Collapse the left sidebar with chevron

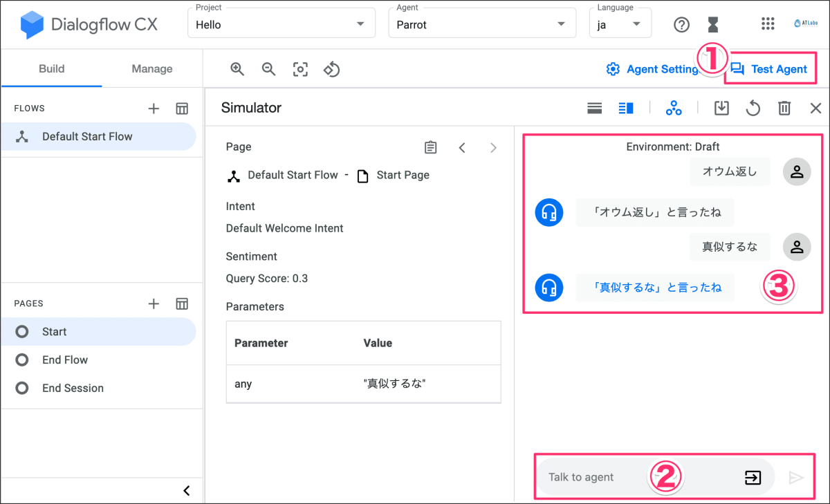tap(186, 491)
